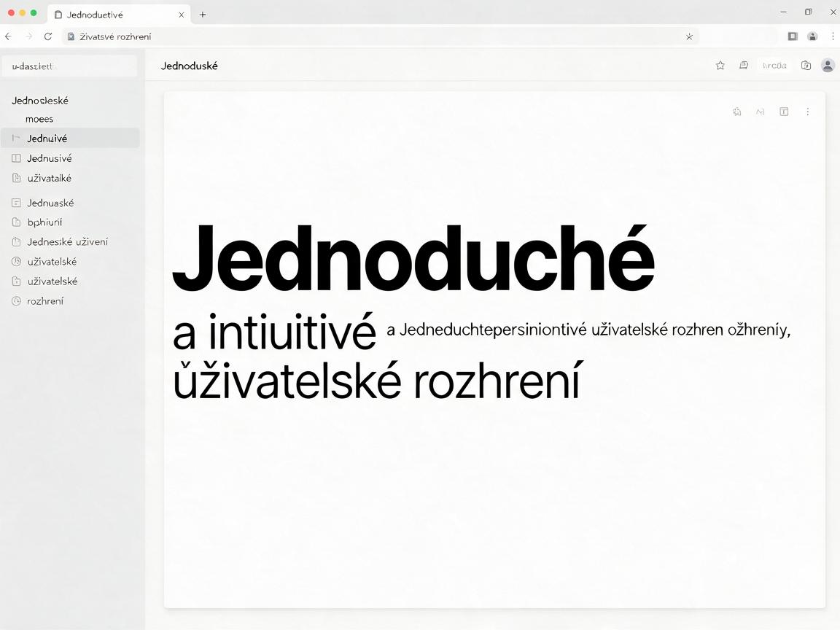Screen dimensions: 840x630
Task: Favorite the page with the header star icon
Action: tap(720, 66)
